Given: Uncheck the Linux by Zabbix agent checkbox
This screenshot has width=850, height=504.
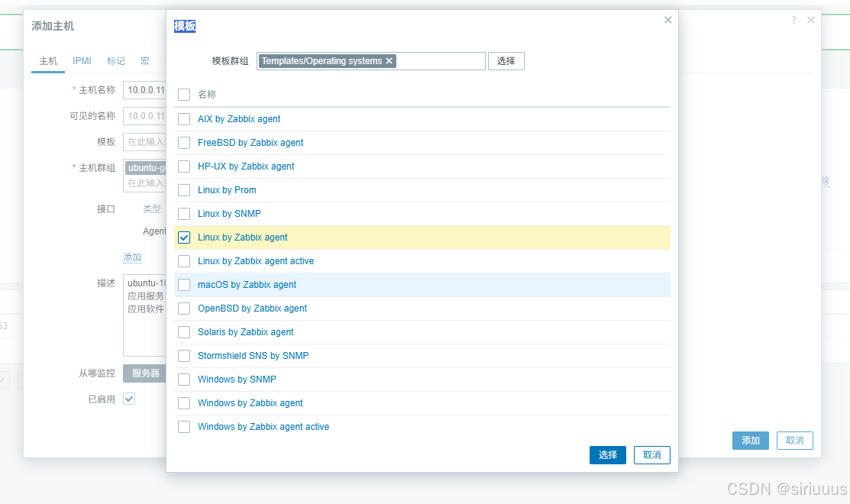Looking at the screenshot, I should [x=184, y=237].
